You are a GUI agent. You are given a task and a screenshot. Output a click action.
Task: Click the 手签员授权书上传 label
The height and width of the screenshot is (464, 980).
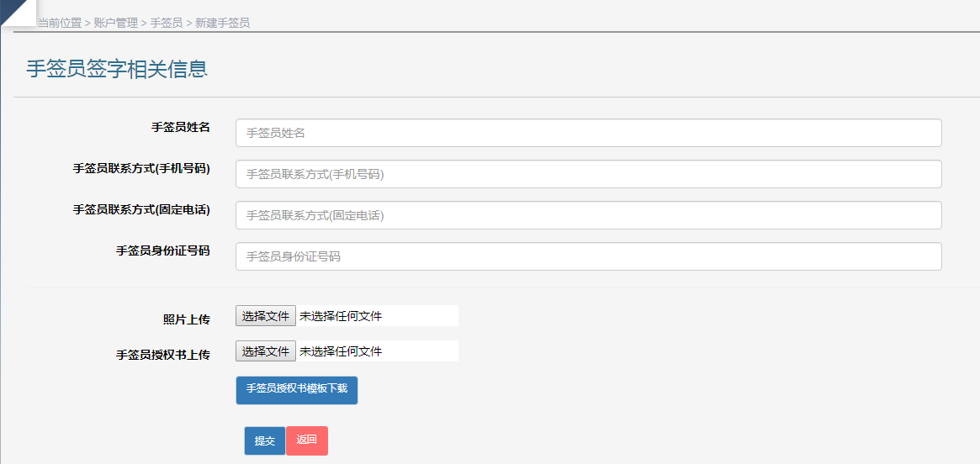coord(162,355)
